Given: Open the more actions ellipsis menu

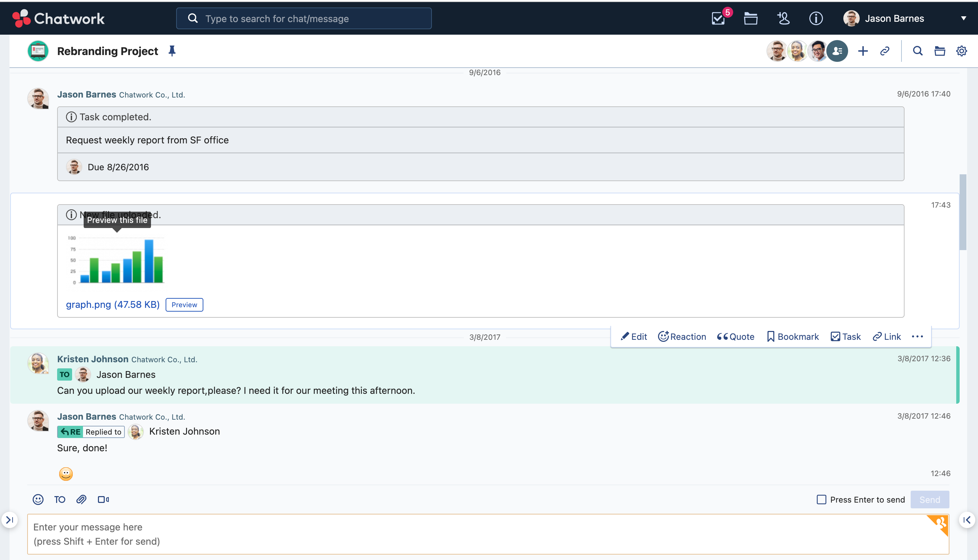Looking at the screenshot, I should (x=917, y=336).
